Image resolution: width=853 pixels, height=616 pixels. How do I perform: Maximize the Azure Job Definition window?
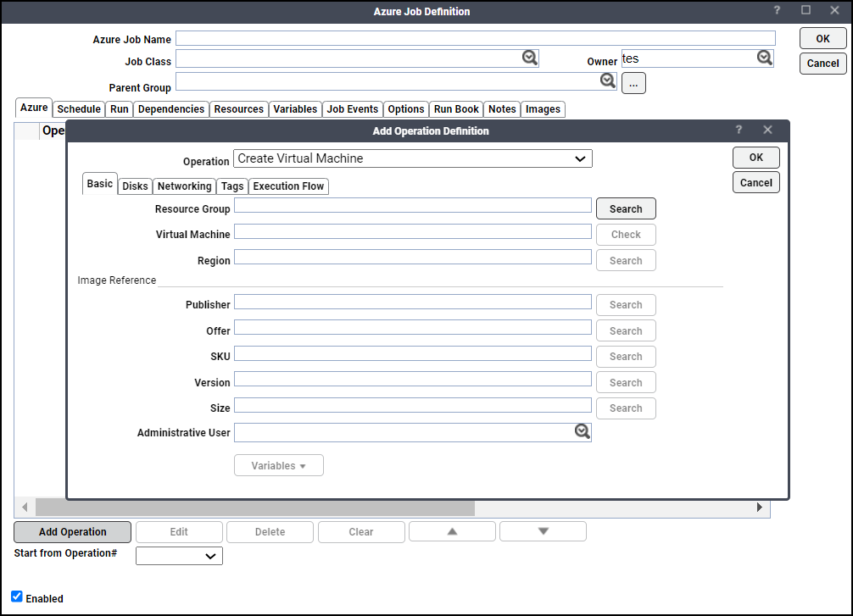[806, 10]
